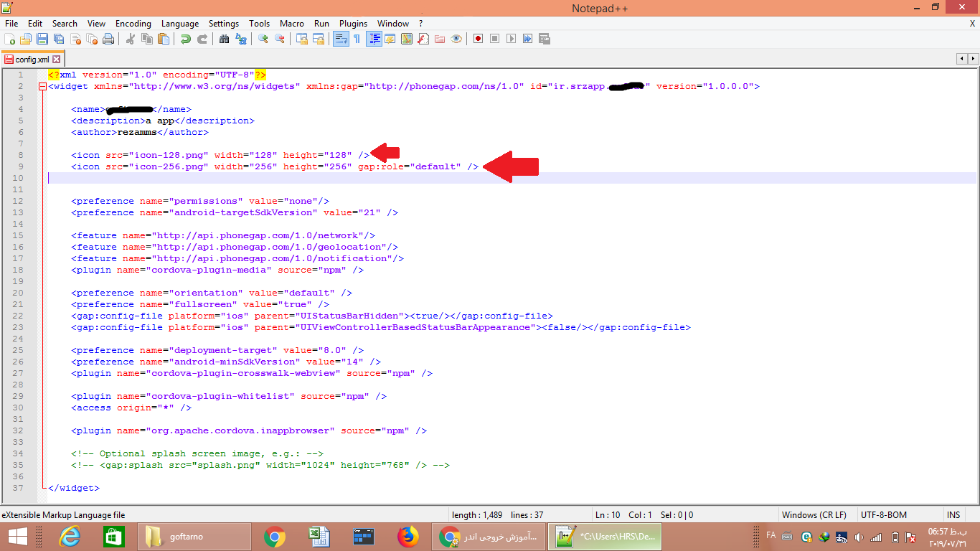Click the tab bar left scroll arrow
Image resolution: width=980 pixels, height=551 pixels.
pyautogui.click(x=961, y=59)
